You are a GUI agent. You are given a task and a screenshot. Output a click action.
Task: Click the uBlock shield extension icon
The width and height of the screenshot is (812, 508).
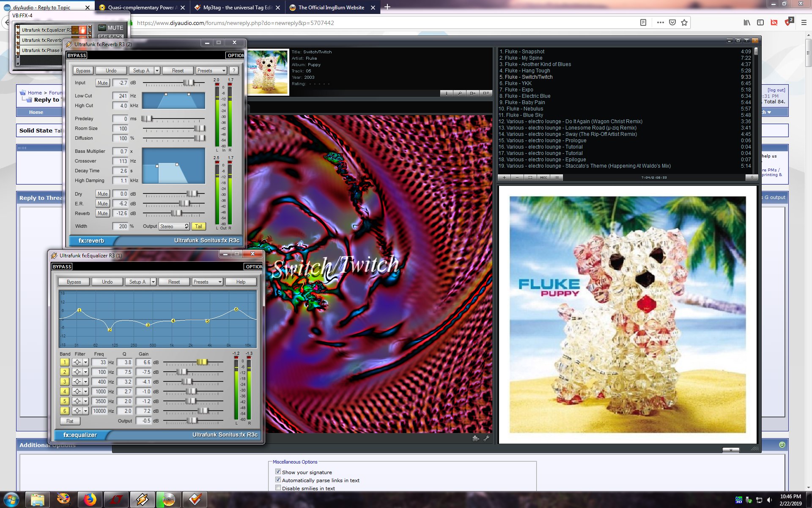(788, 22)
